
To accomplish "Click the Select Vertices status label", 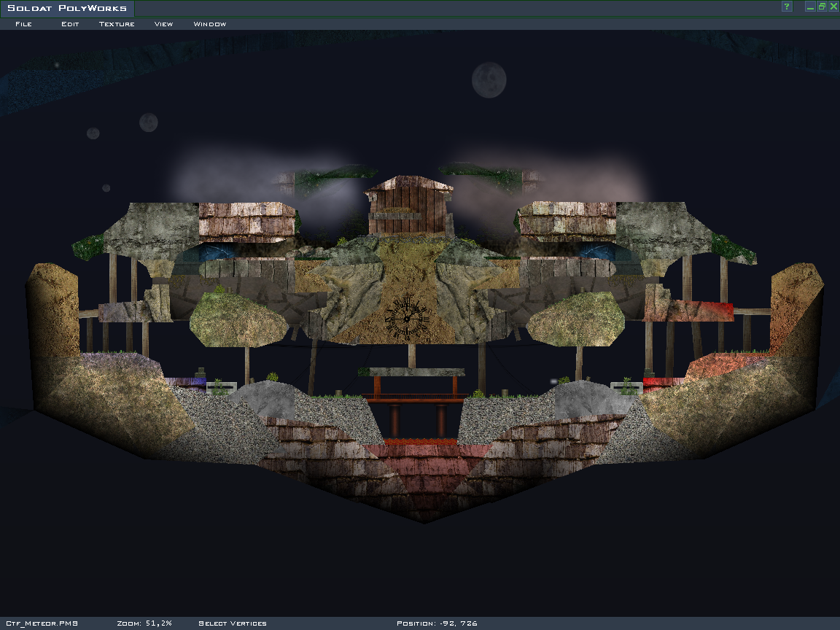I will (233, 623).
